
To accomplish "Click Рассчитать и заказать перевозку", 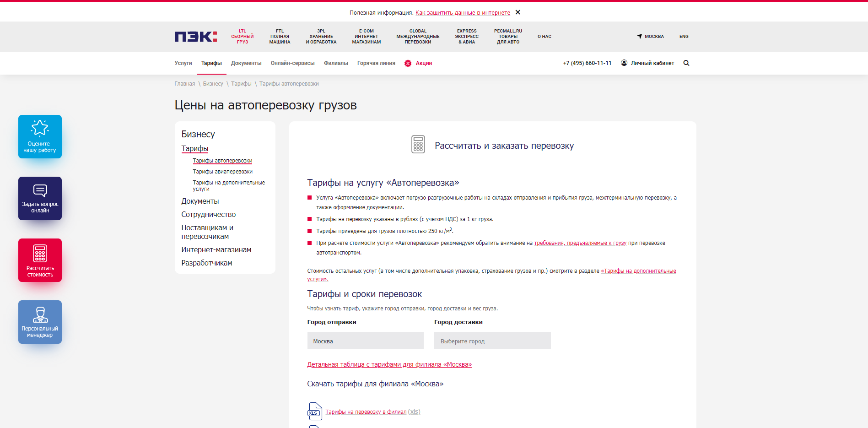I will coord(504,146).
